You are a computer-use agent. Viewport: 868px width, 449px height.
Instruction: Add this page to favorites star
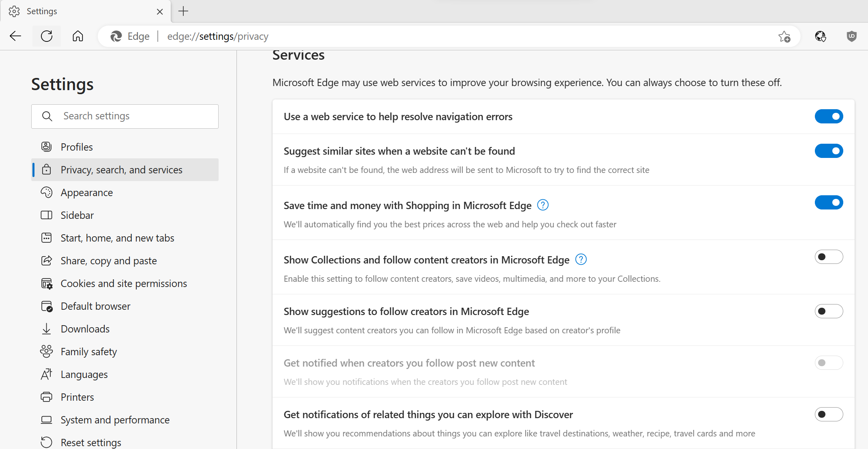click(784, 37)
